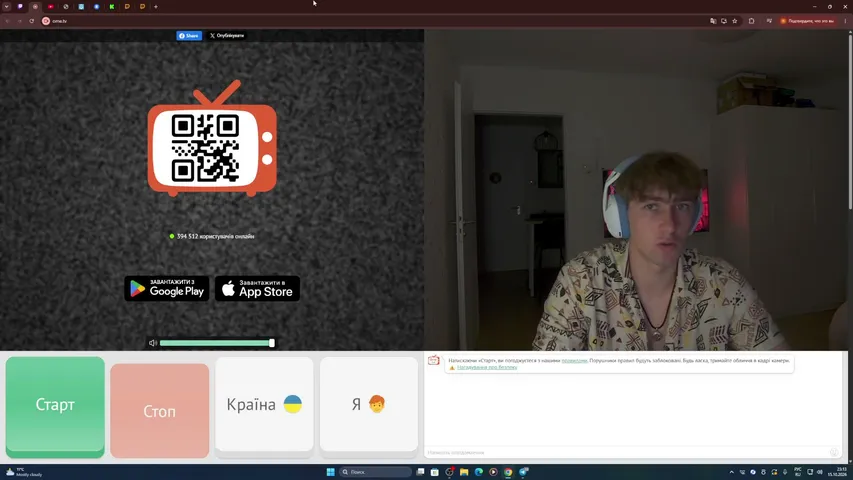The width and height of the screenshot is (853, 480).
Task: Open Task View on the taskbar
Action: click(x=420, y=472)
